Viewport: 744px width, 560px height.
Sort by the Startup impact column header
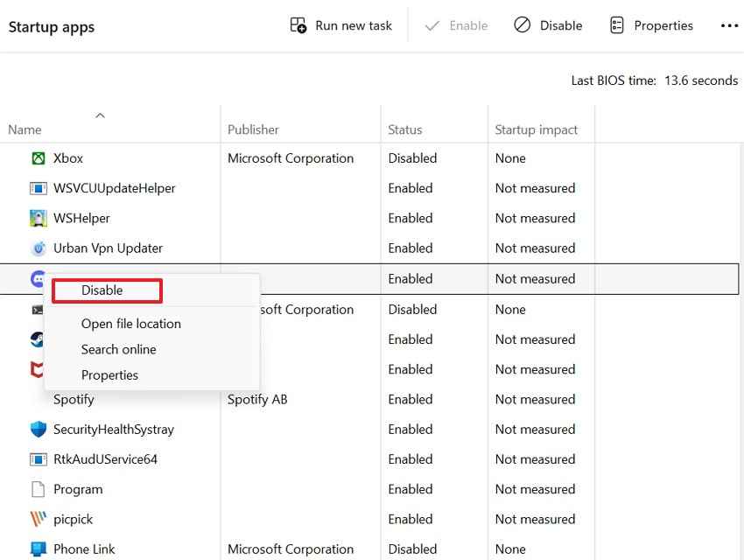[x=537, y=129]
